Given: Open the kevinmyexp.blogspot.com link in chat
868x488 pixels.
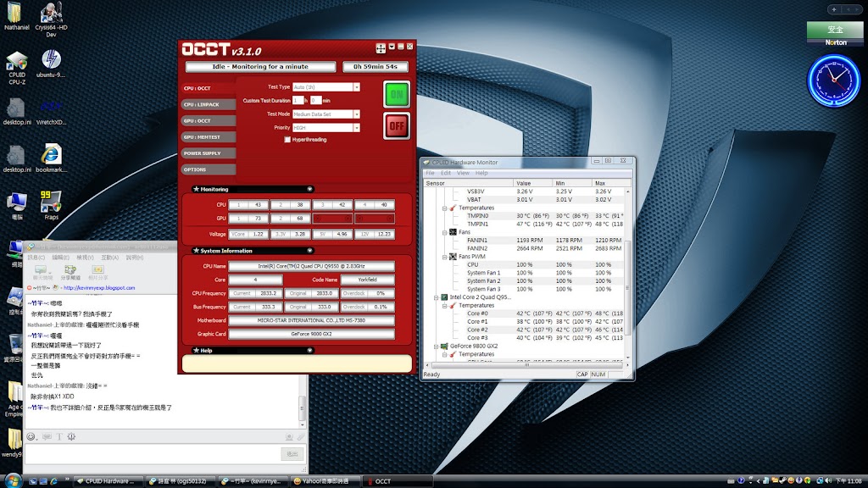Looking at the screenshot, I should point(99,288).
